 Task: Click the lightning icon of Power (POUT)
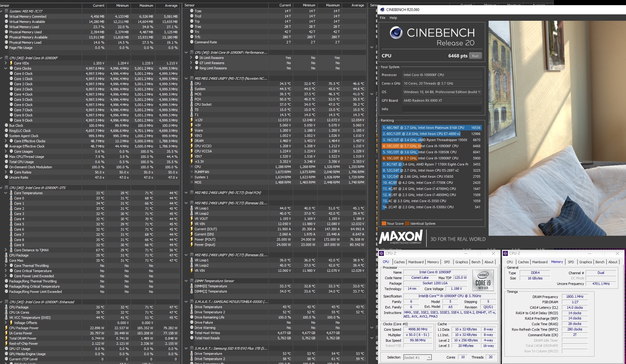click(x=192, y=239)
